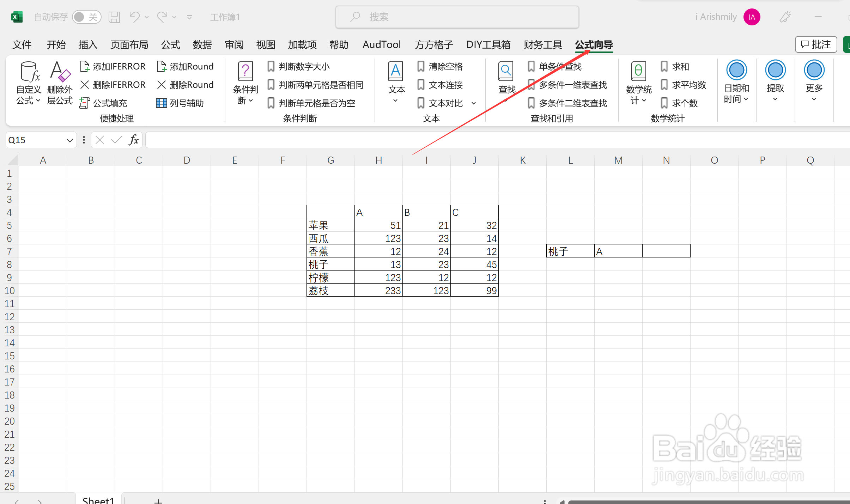The image size is (850, 504).
Task: Click 删除IFERROR in the ribbon
Action: tap(113, 85)
